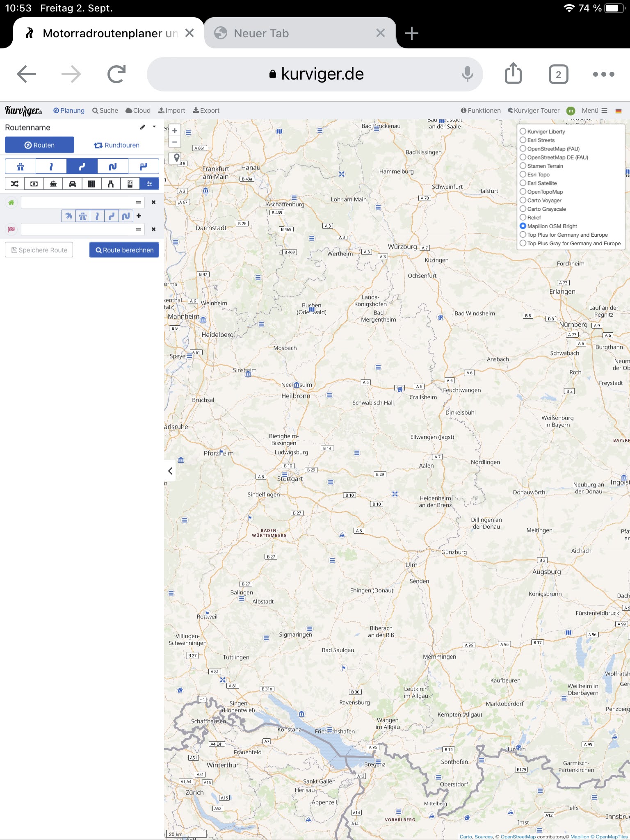
Task: Click the Route berechnen button
Action: pyautogui.click(x=124, y=250)
